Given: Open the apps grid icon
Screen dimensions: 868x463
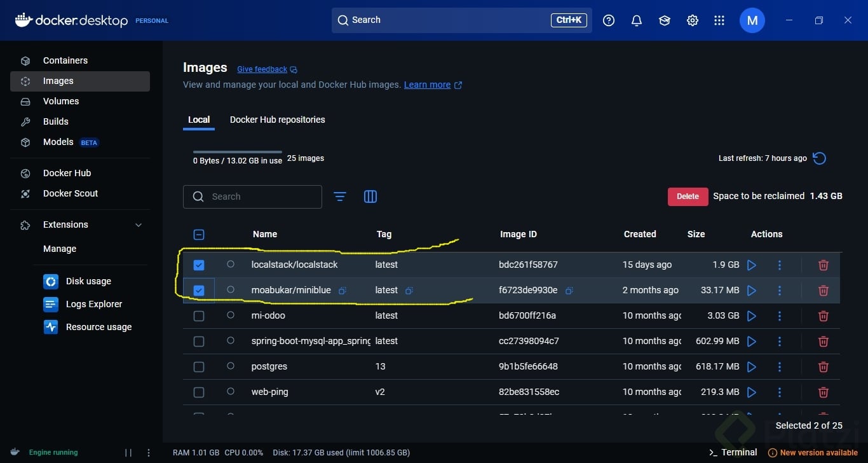Looking at the screenshot, I should [719, 20].
